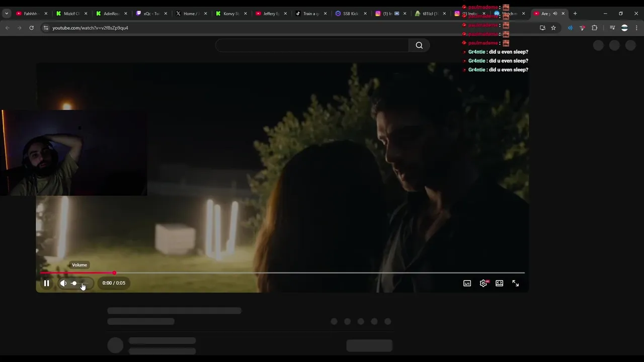The image size is (644, 362).
Task: Mute the active tab via speaker icon
Action: 555,14
